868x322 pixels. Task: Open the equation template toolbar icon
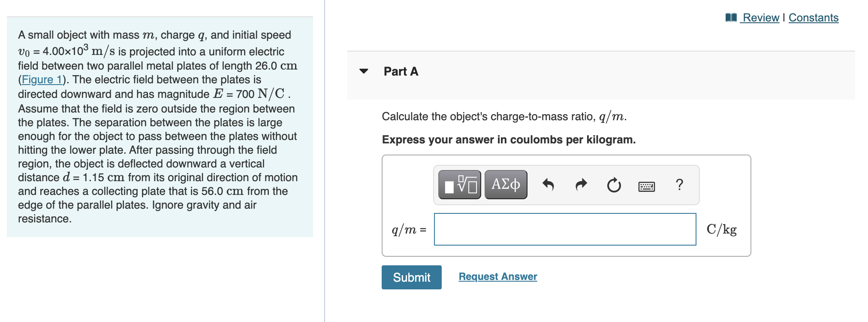tap(460, 185)
